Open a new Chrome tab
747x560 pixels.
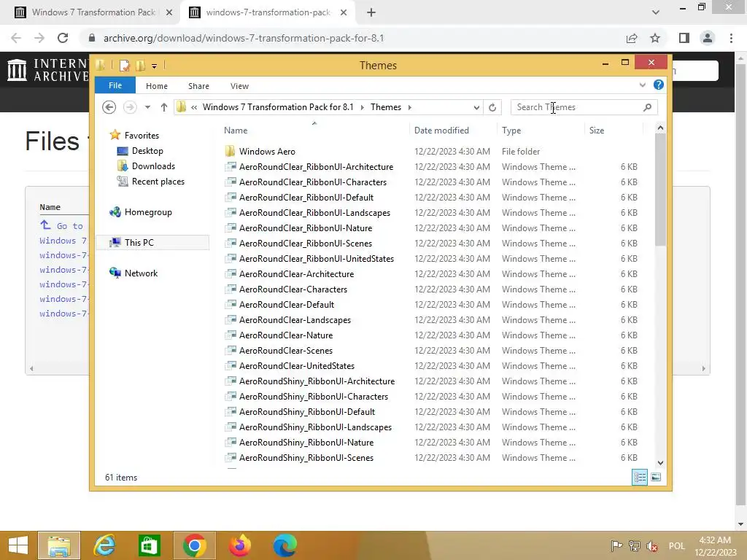tap(371, 13)
